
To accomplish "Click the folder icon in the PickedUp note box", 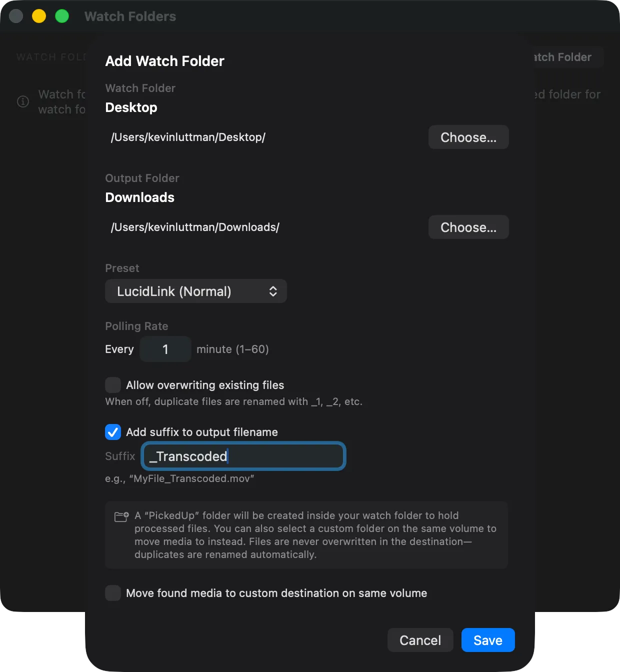I will (x=120, y=516).
